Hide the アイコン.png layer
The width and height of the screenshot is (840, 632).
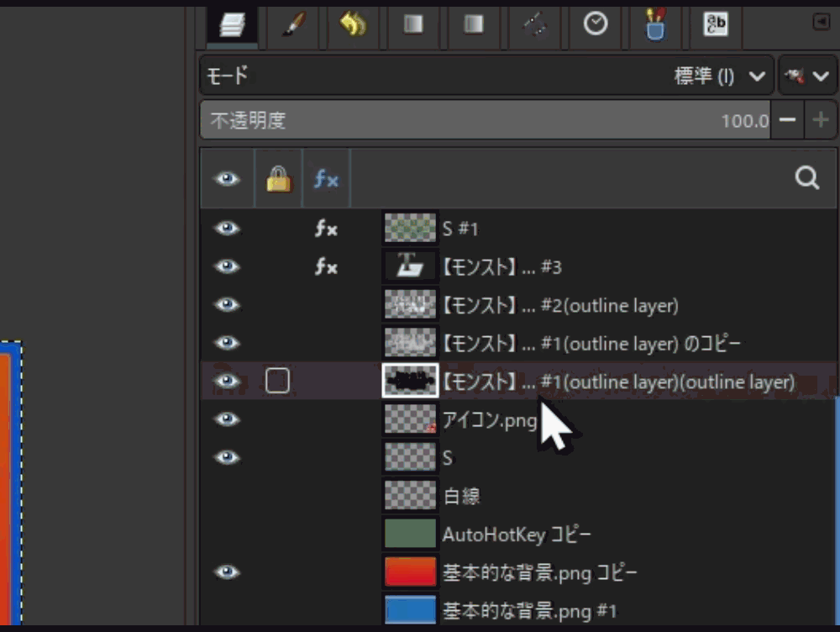click(227, 419)
